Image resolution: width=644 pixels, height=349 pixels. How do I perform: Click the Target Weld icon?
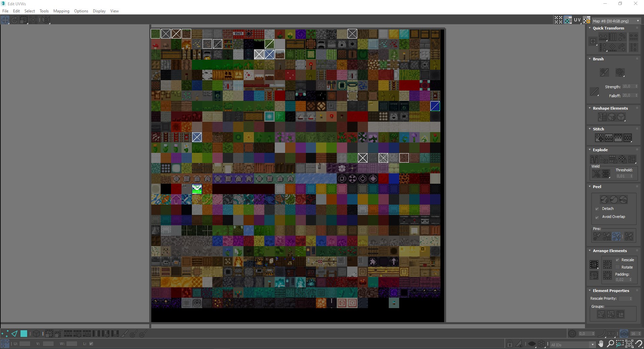[596, 174]
